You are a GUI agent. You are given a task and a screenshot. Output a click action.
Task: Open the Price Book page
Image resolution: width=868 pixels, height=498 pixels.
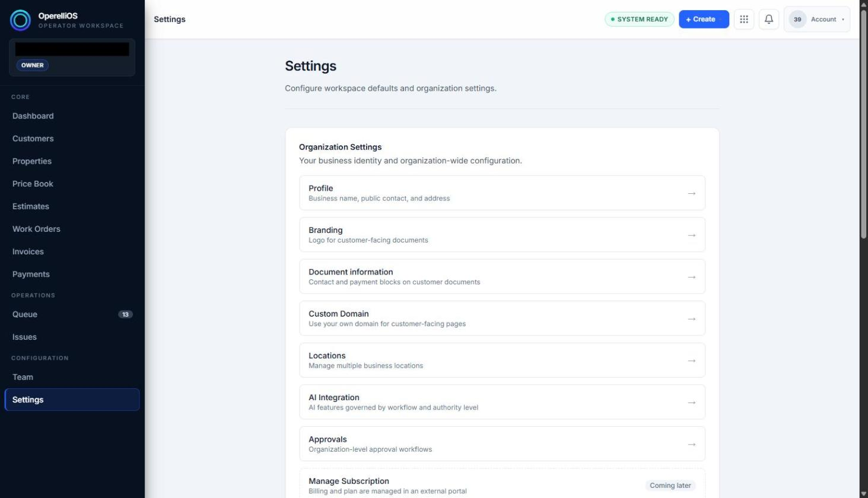click(x=72, y=184)
